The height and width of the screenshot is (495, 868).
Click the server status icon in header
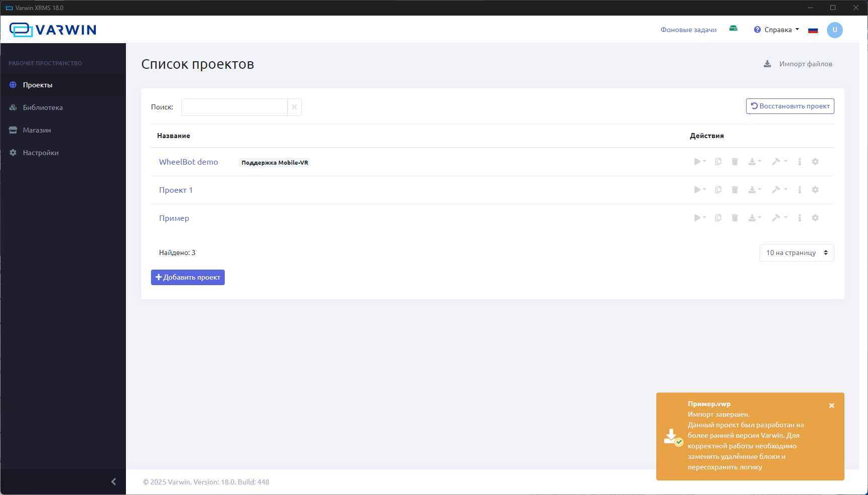tap(733, 29)
